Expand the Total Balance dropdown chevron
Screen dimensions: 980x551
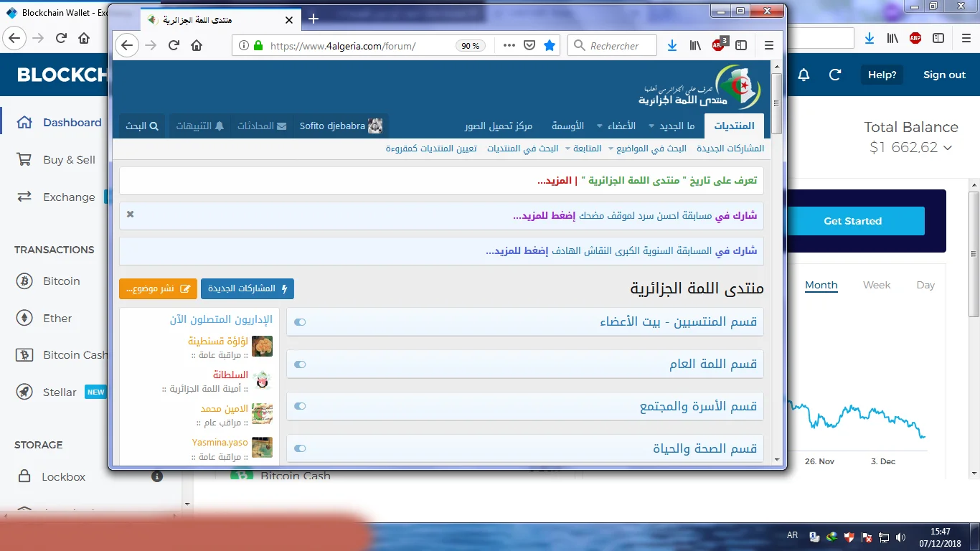coord(948,148)
